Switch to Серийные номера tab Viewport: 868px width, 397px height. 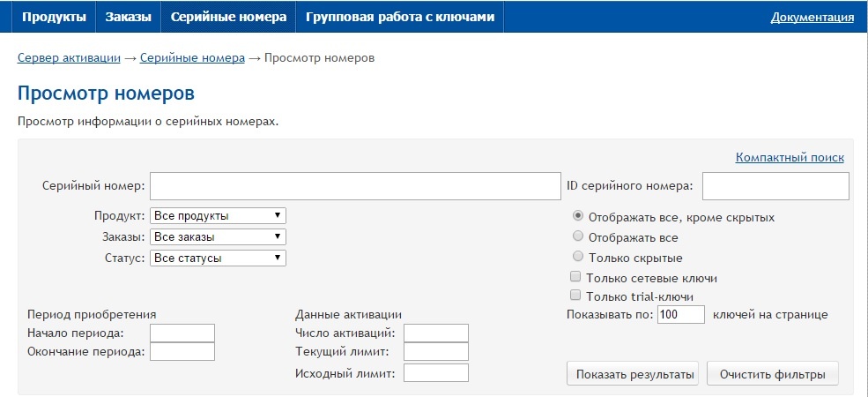pyautogui.click(x=228, y=17)
